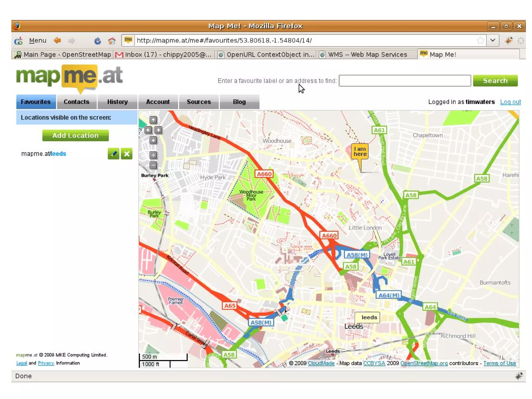Click the A64(M) road shield on map
532x399 pixels.
coord(389,295)
